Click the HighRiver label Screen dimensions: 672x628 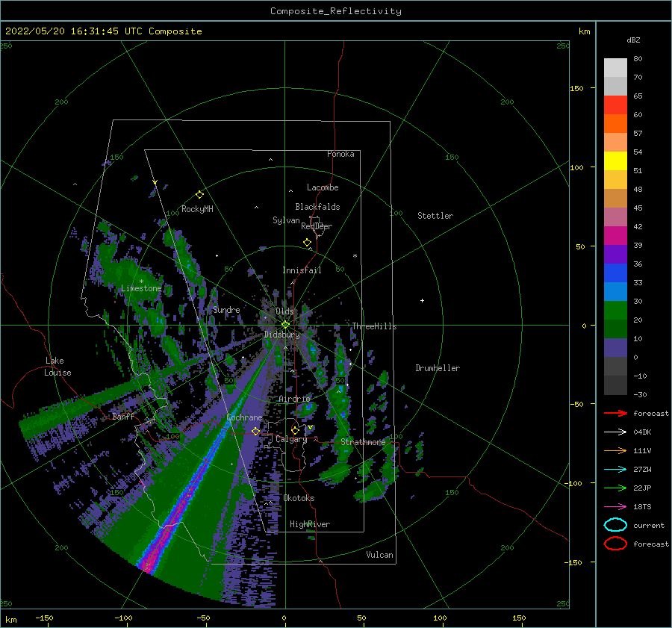point(310,524)
